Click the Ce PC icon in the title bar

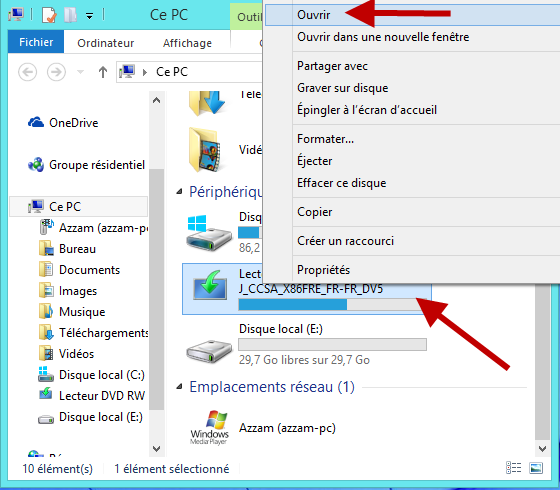16,14
